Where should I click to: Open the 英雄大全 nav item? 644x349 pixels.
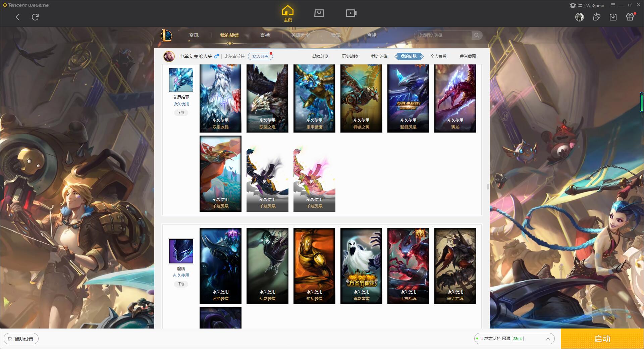coord(301,35)
